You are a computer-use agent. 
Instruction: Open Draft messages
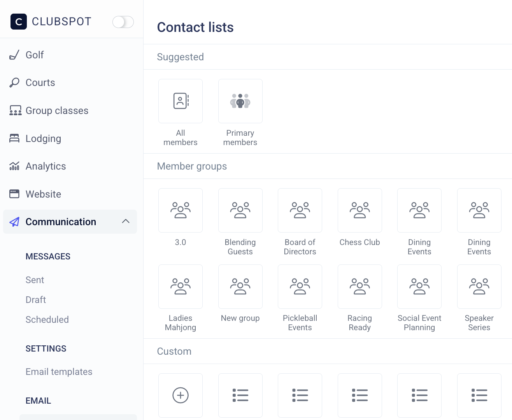[36, 300]
